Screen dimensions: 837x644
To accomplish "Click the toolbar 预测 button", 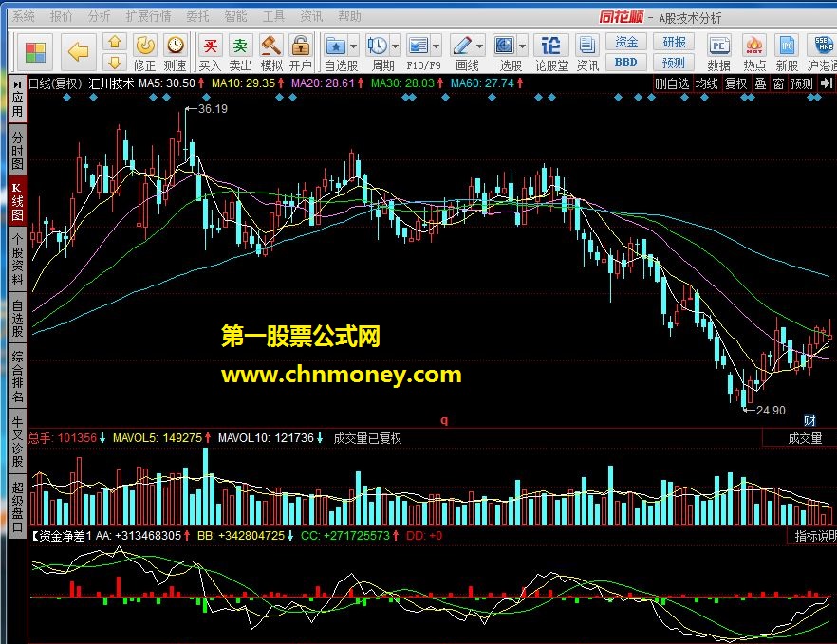I will [x=674, y=63].
